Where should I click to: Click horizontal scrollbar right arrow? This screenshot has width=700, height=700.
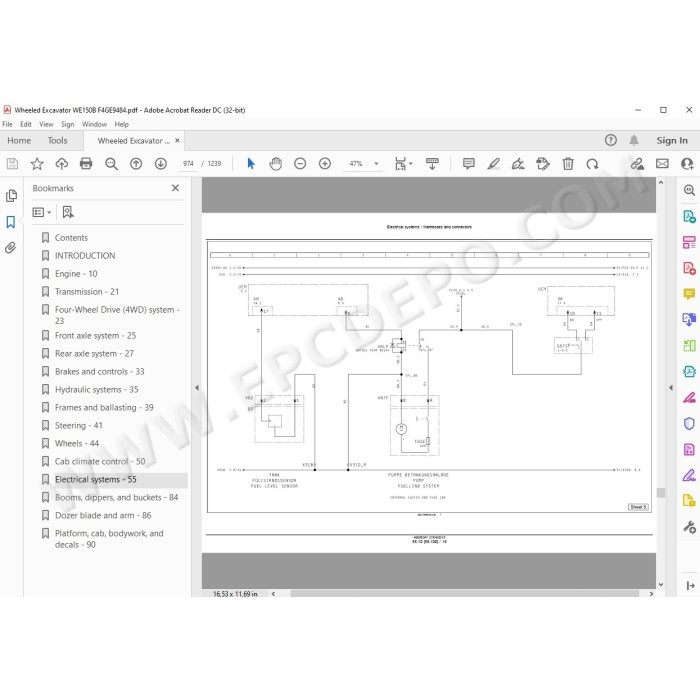pyautogui.click(x=651, y=594)
